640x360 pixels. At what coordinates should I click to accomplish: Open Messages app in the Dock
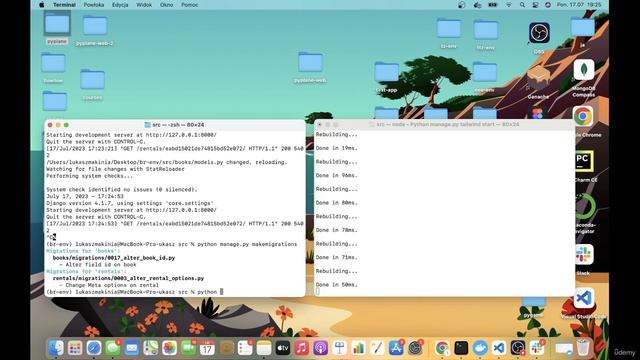113,348
